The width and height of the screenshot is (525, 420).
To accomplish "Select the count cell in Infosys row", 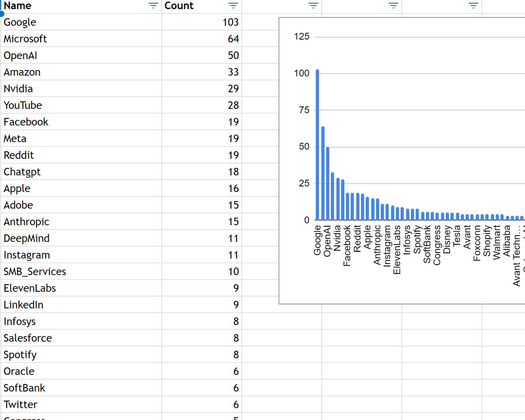I will [x=202, y=321].
